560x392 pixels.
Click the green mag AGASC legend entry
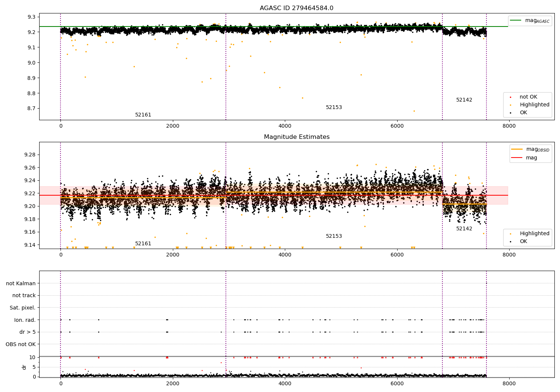530,21
